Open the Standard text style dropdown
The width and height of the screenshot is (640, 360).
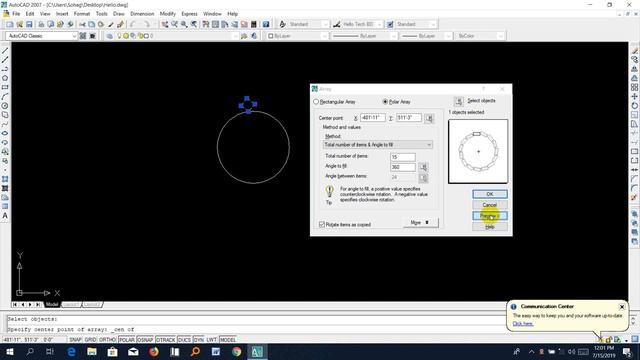coord(309,24)
